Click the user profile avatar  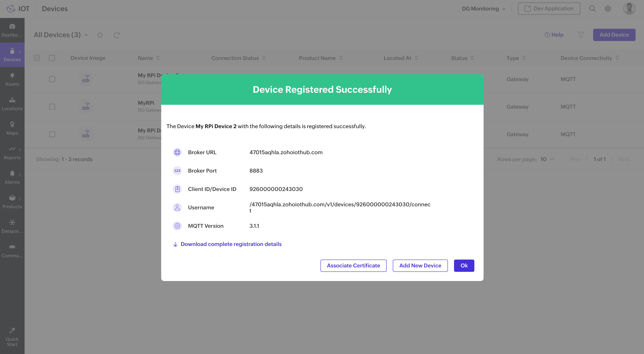click(629, 9)
